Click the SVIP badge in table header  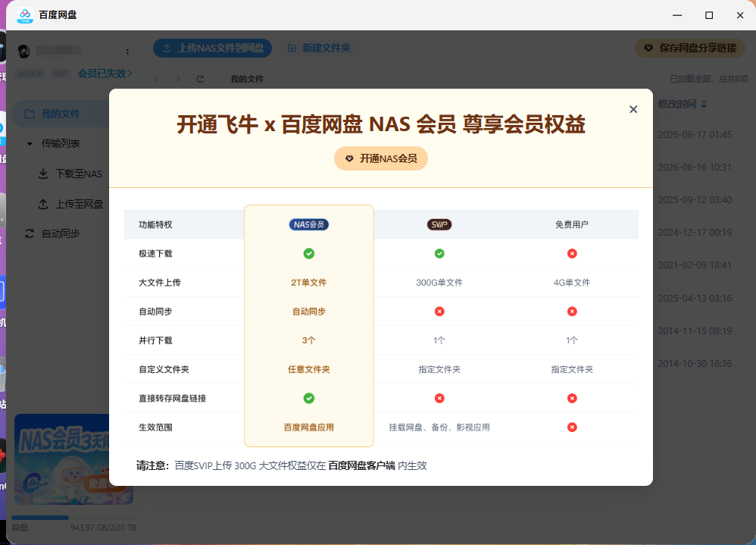pyautogui.click(x=439, y=224)
